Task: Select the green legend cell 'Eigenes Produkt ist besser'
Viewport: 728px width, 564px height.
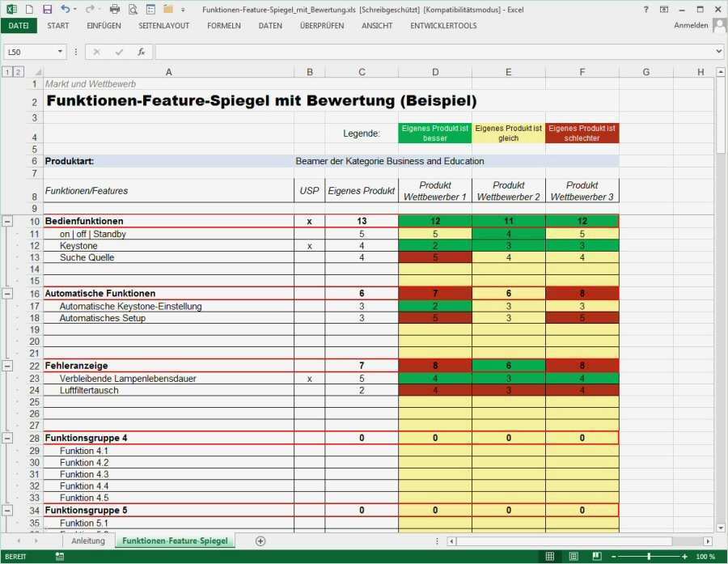Action: (435, 131)
